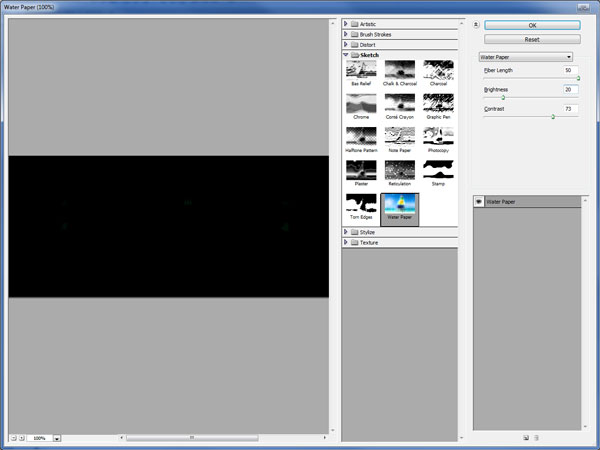This screenshot has height=450, width=600.
Task: Expand the Texture filter folder
Action: 346,242
